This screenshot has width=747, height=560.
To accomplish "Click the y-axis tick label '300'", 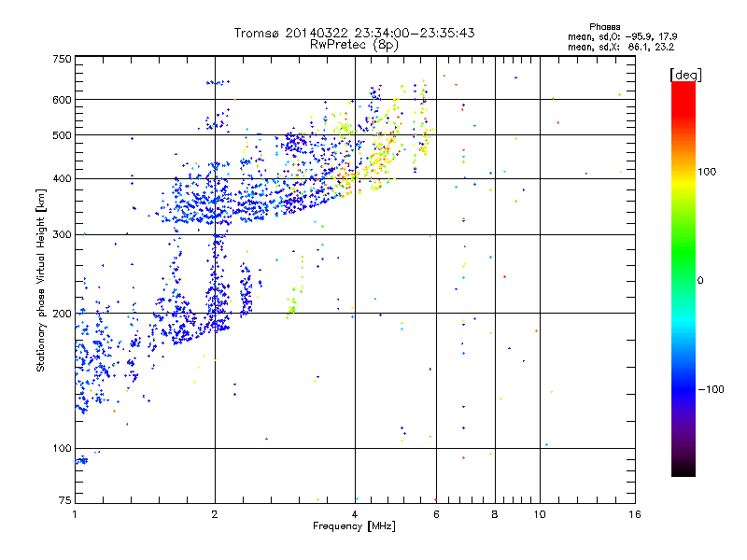I will pos(62,235).
